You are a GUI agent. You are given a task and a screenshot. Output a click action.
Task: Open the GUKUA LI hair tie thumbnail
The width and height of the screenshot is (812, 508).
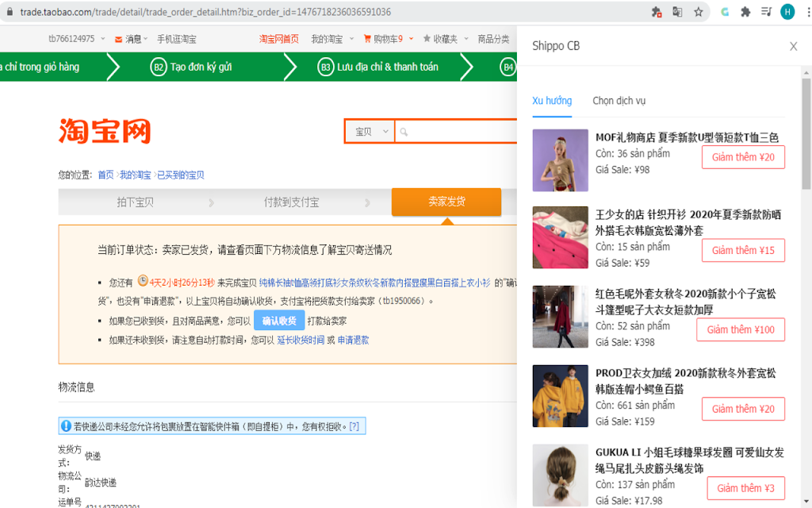pos(561,475)
